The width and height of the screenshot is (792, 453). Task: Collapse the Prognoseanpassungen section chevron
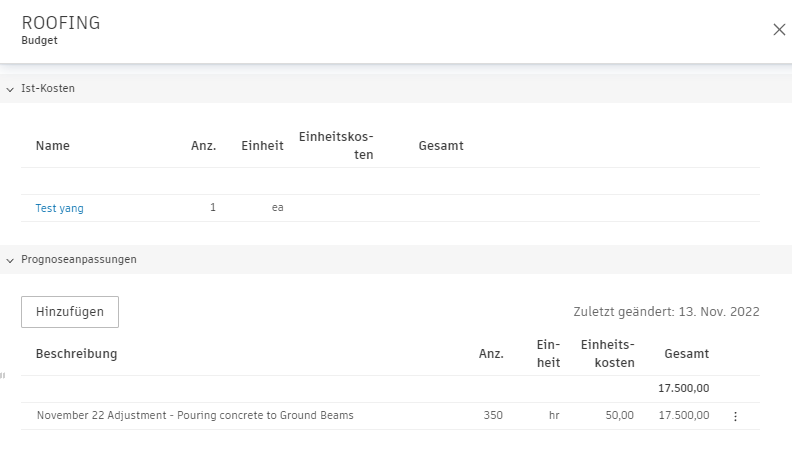[10, 261]
